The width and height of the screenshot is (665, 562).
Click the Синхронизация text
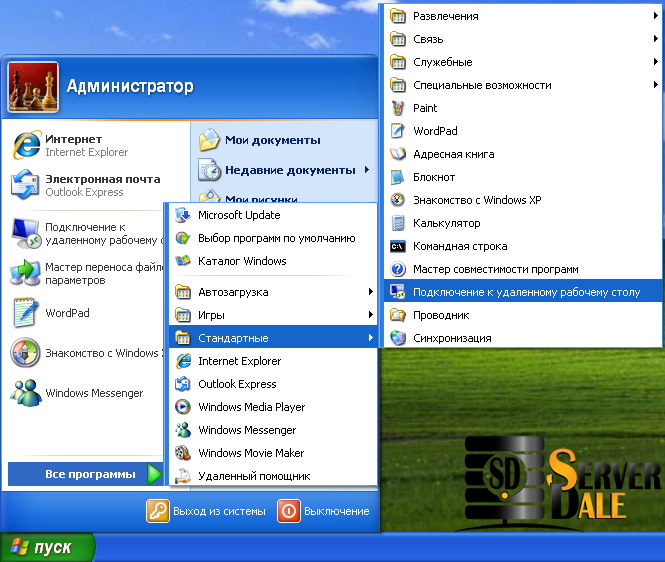(452, 338)
